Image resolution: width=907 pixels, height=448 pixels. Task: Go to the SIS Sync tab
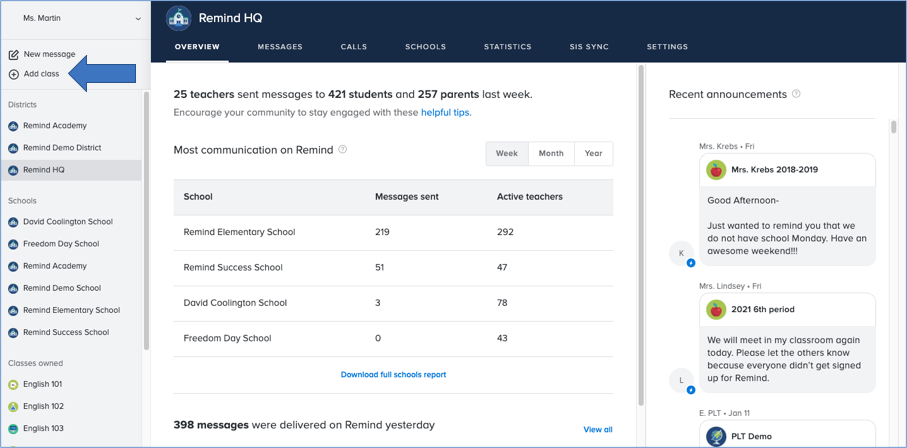tap(589, 47)
